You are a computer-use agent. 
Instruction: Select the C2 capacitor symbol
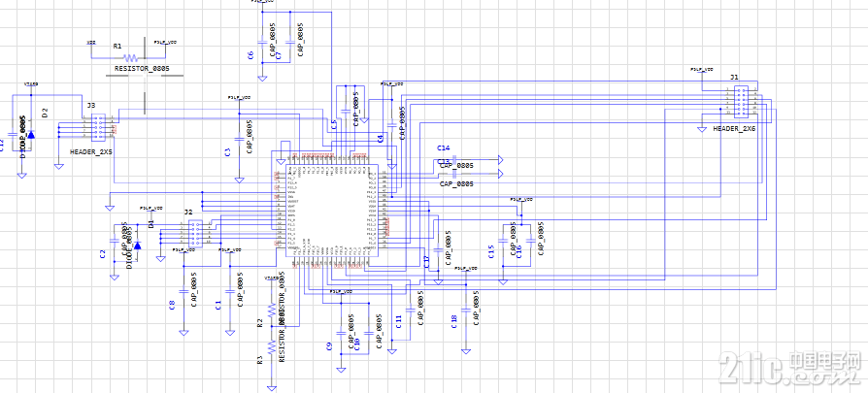(114, 241)
